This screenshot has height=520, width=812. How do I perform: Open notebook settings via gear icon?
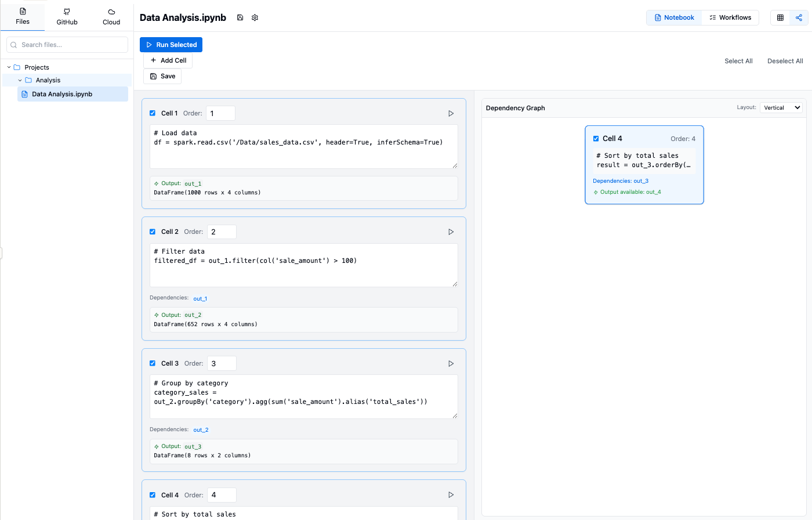point(255,17)
